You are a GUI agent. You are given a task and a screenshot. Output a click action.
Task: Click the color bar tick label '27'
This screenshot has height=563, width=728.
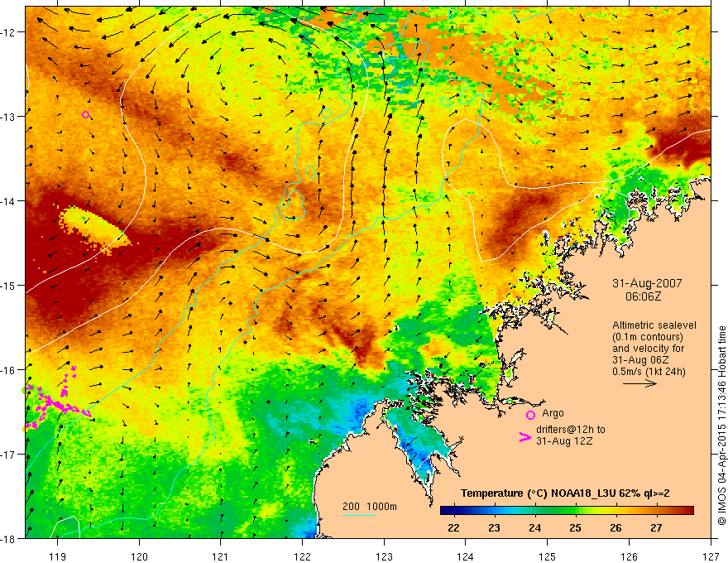click(x=656, y=528)
